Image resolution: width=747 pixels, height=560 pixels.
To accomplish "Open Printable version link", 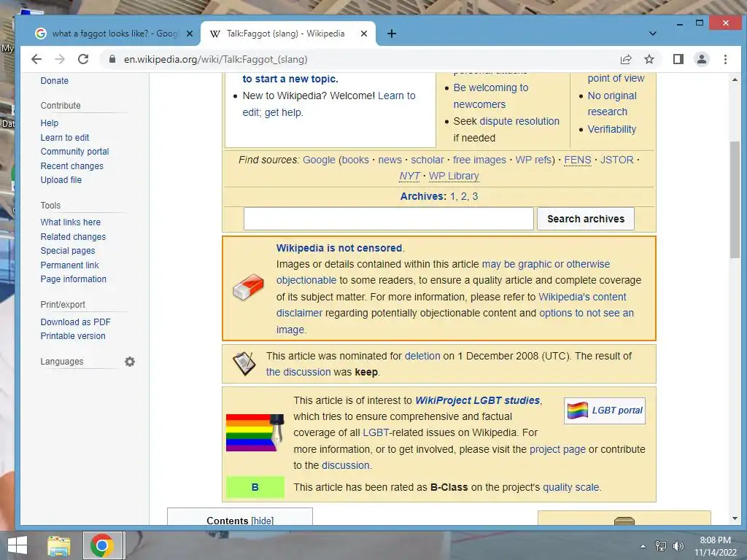I will tap(72, 336).
